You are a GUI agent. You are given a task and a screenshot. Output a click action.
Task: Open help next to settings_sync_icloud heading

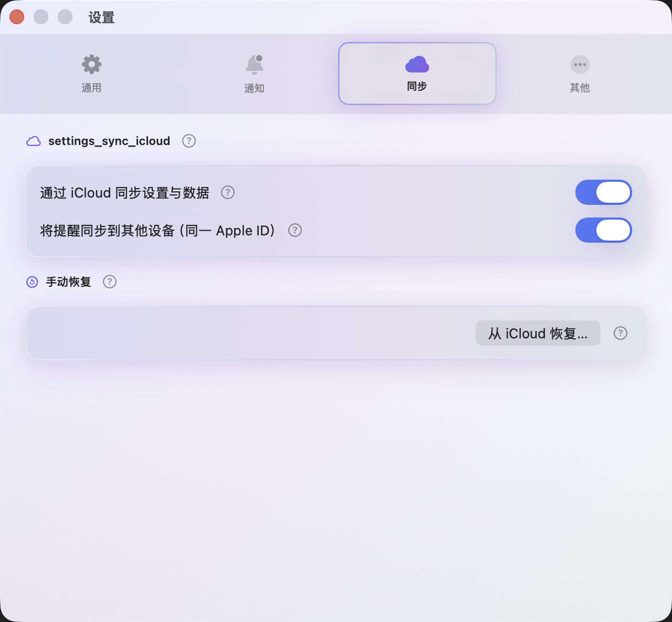point(189,141)
